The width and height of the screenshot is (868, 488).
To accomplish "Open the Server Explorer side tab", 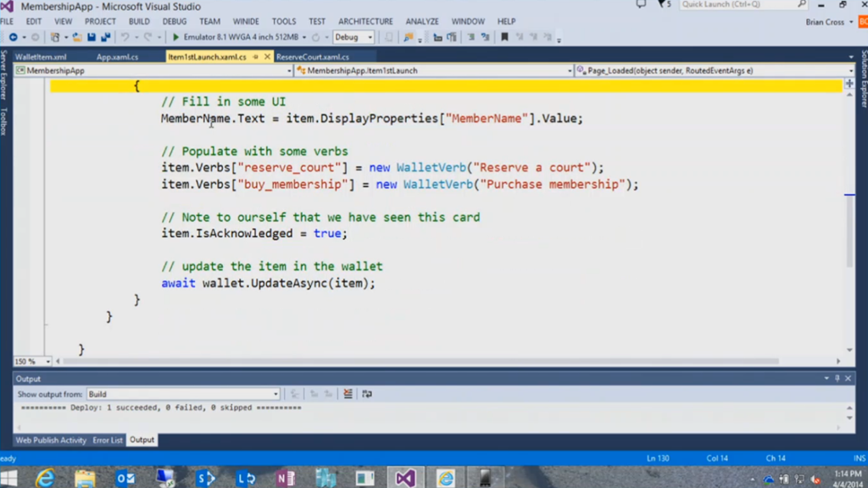I will coord(4,75).
